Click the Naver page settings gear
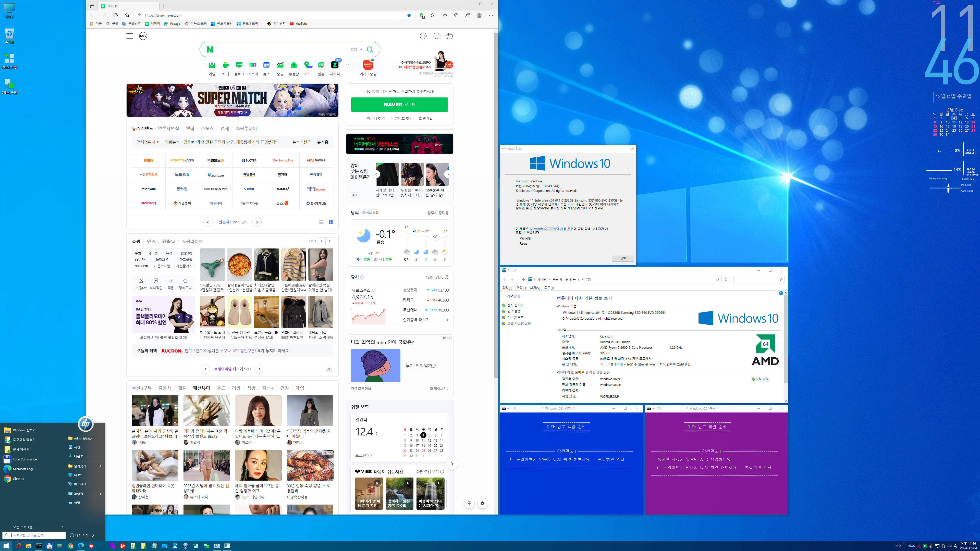 (x=482, y=503)
